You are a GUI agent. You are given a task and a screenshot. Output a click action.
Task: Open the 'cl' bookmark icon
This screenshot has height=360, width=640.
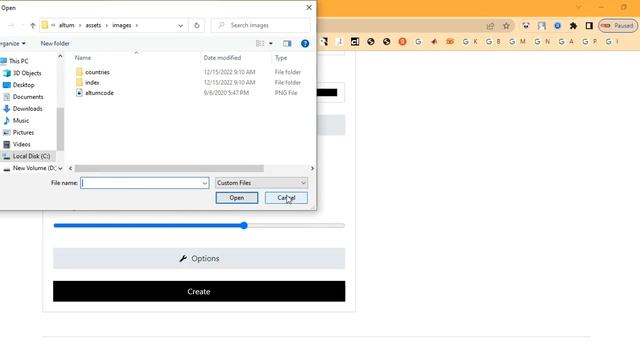[355, 41]
